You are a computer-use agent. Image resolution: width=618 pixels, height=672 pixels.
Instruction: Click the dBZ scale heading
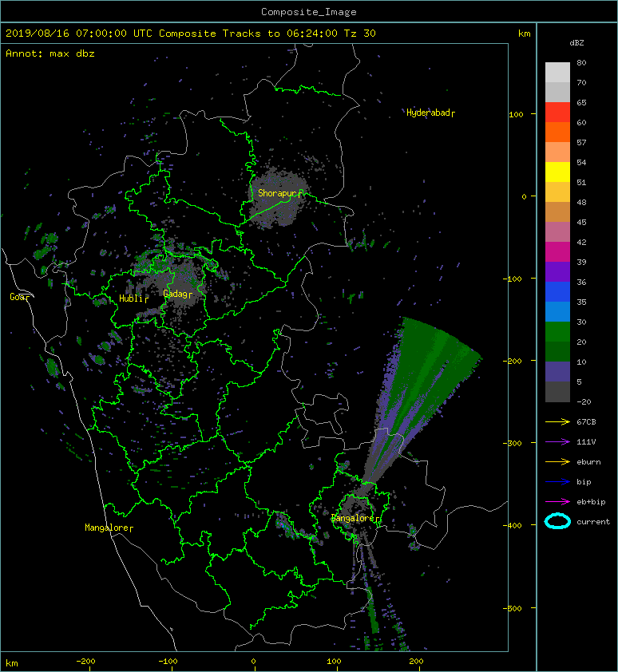click(x=576, y=43)
